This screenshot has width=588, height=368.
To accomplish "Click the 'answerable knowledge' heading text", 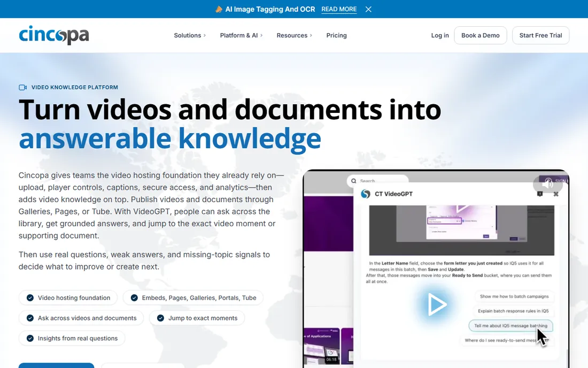I will click(170, 139).
